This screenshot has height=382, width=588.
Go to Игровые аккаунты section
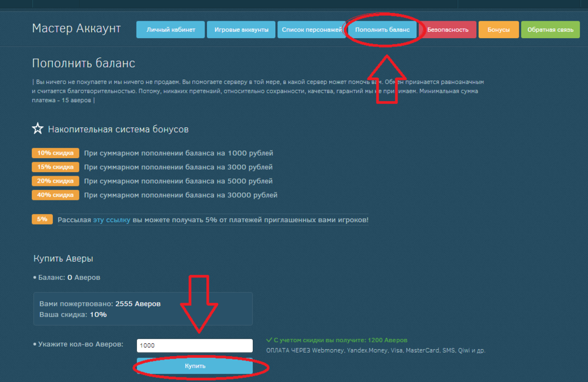click(241, 29)
